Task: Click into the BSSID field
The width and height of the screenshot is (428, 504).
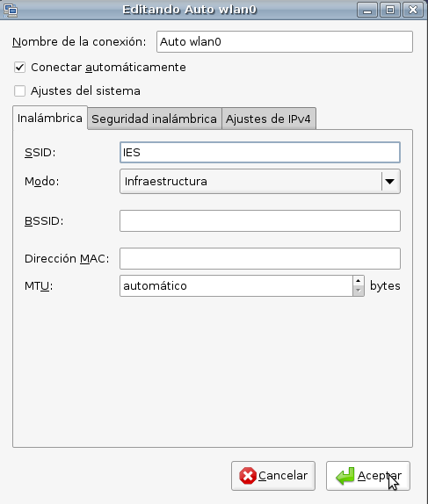Action: (x=260, y=220)
